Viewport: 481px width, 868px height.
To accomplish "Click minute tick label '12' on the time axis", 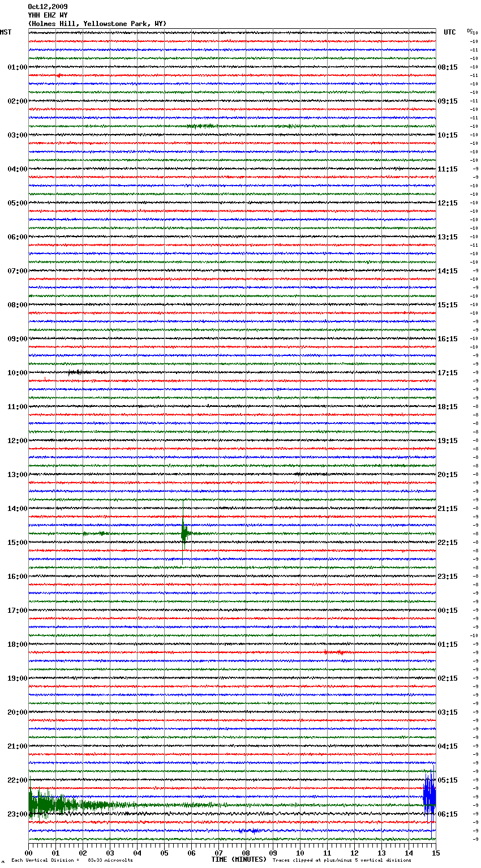I will point(354,853).
